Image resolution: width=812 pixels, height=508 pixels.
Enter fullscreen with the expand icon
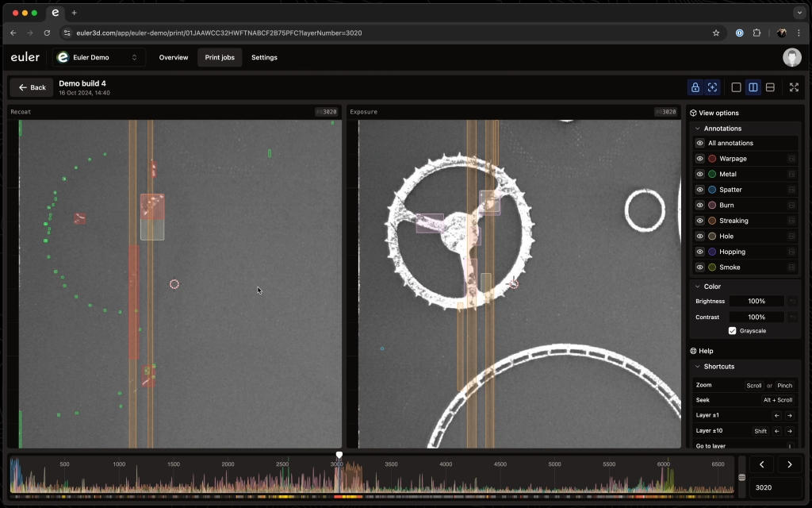point(794,87)
